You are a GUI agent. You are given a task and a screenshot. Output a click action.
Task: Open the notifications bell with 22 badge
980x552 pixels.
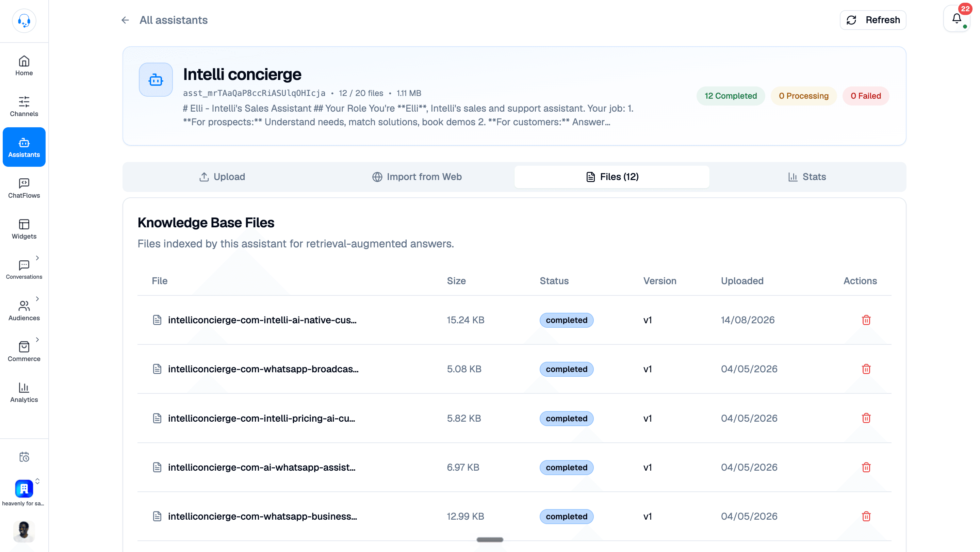point(957,19)
